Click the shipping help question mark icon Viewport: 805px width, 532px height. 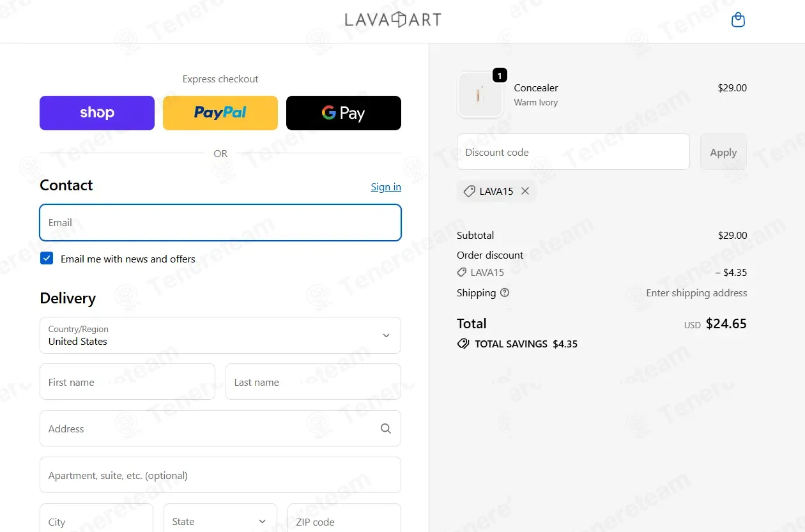coord(505,293)
